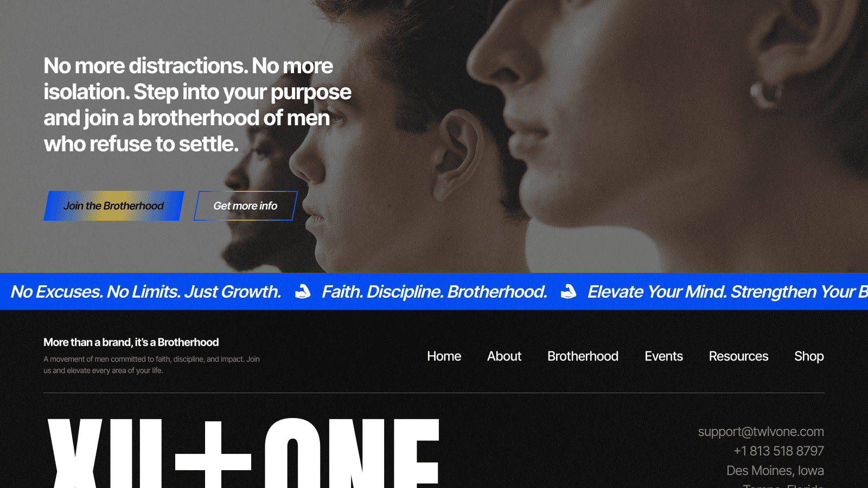
Task: Click the flexed arm icon after 'Brotherhood.' in ticker
Action: point(569,292)
